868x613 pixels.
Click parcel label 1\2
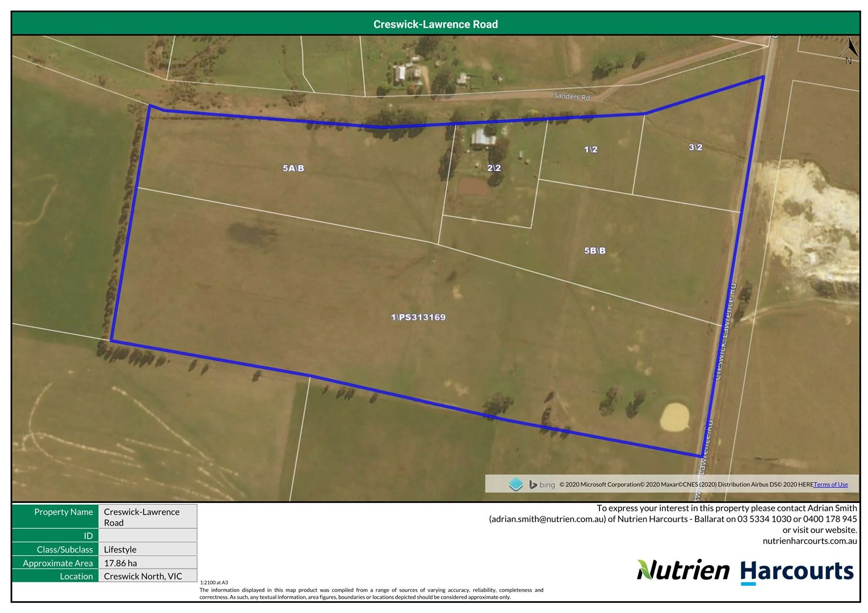click(x=590, y=149)
